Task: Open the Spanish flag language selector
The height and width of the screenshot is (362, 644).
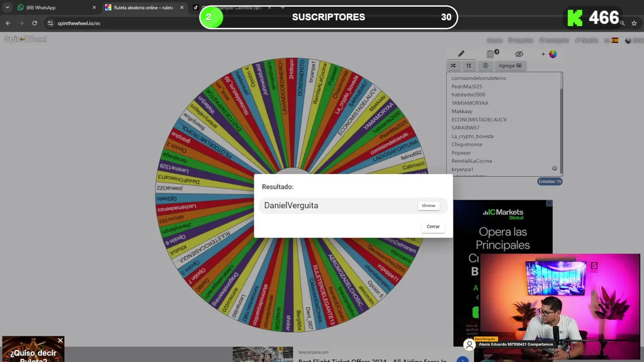Action: pos(611,41)
